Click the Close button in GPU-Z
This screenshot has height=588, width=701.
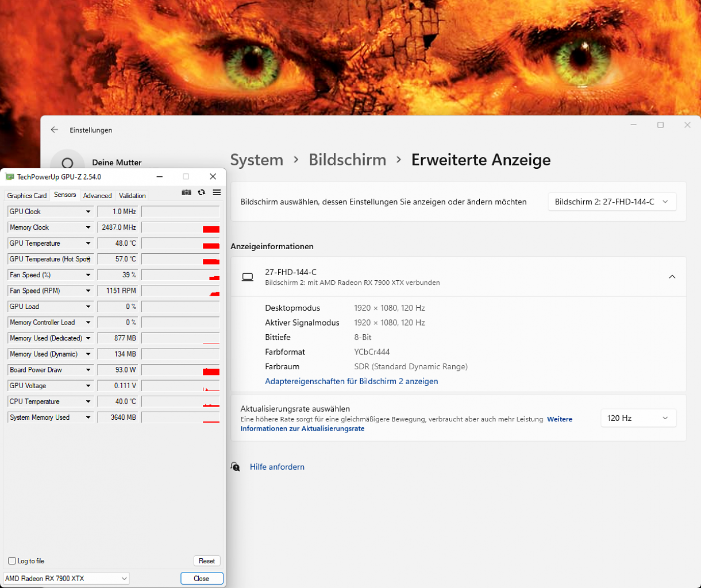(202, 578)
